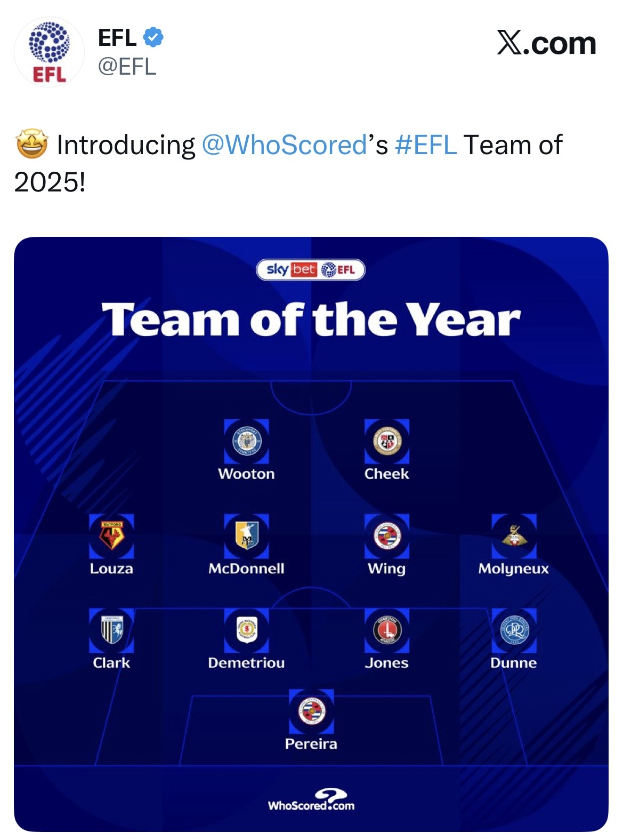The width and height of the screenshot is (623, 840).
Task: Click the Stockport County crest above Wooton
Action: pyautogui.click(x=246, y=441)
